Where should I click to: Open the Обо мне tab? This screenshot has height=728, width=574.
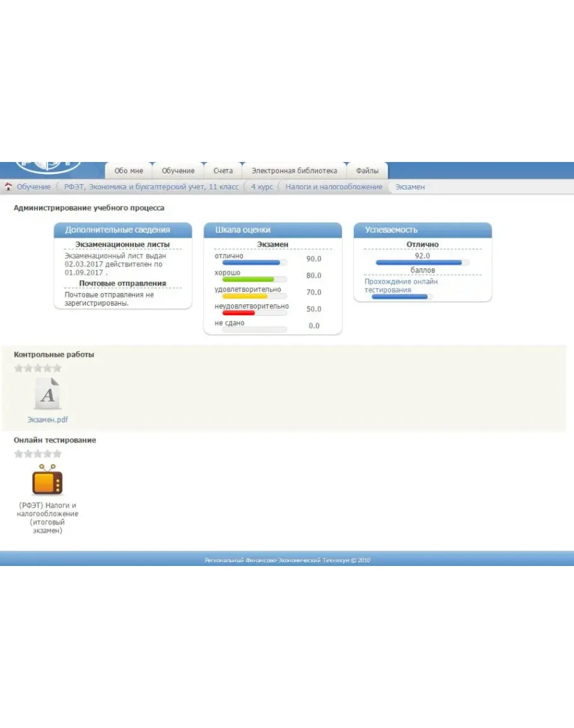point(129,171)
